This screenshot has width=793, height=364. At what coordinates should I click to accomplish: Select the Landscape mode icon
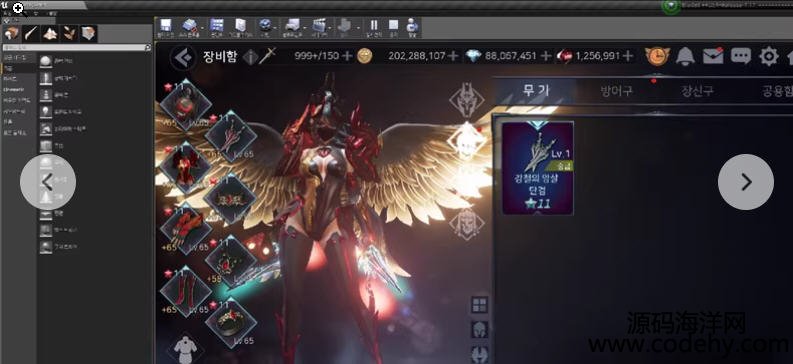(x=50, y=33)
